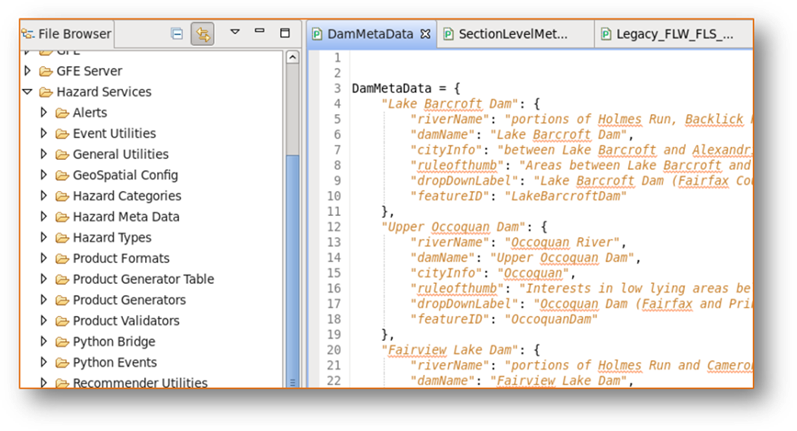The height and width of the screenshot is (431, 797).
Task: Click "LakeBarcroftDam" featureID value
Action: (x=566, y=196)
